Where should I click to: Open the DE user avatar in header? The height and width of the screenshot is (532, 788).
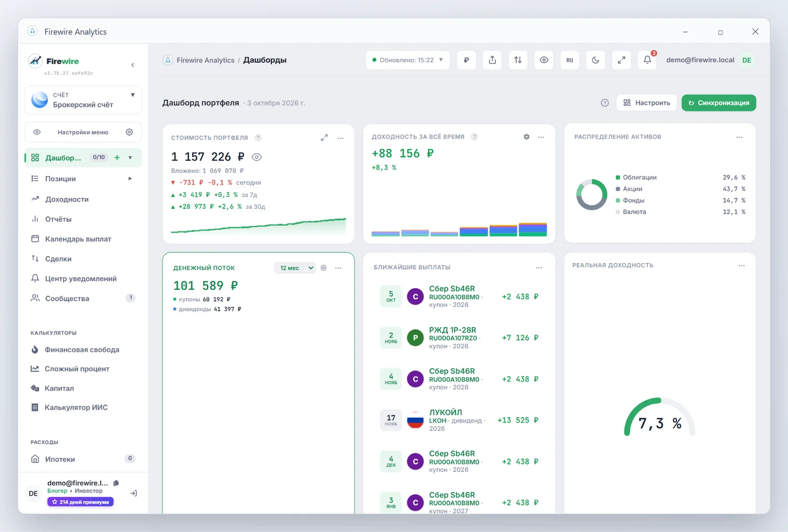747,60
